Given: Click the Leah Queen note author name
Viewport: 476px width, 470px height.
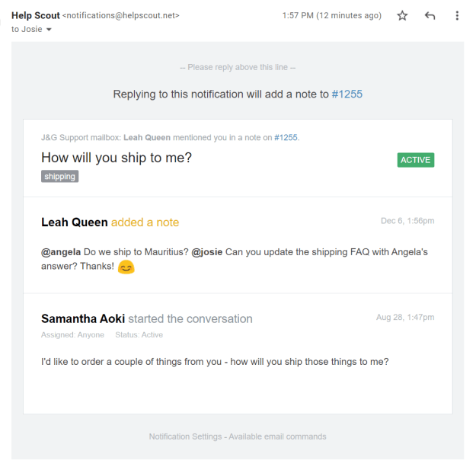Looking at the screenshot, I should [74, 222].
